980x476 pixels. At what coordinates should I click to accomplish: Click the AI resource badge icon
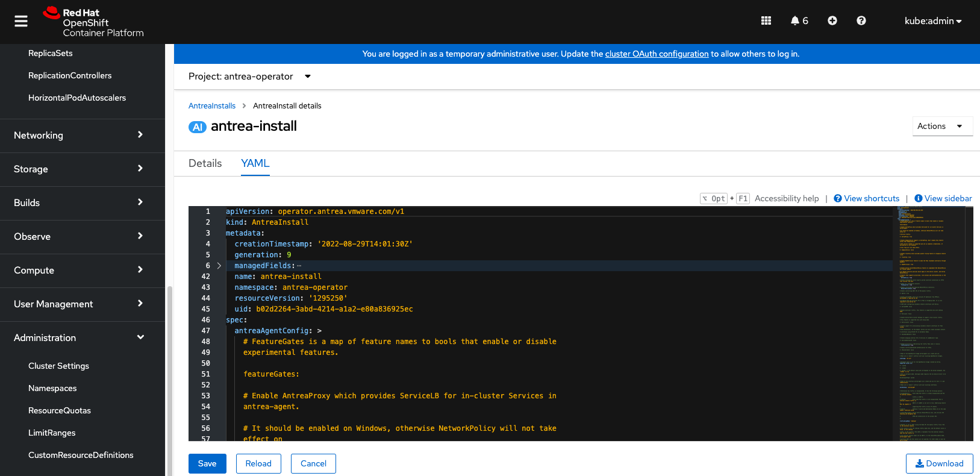click(x=198, y=127)
